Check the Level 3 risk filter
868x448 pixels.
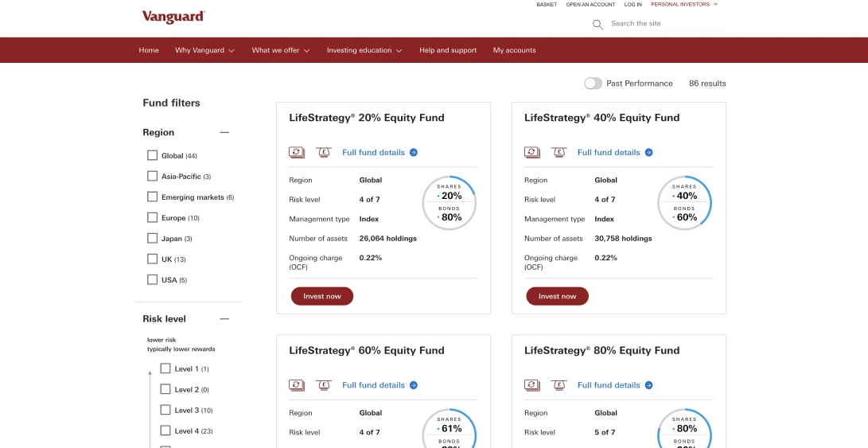[165, 410]
